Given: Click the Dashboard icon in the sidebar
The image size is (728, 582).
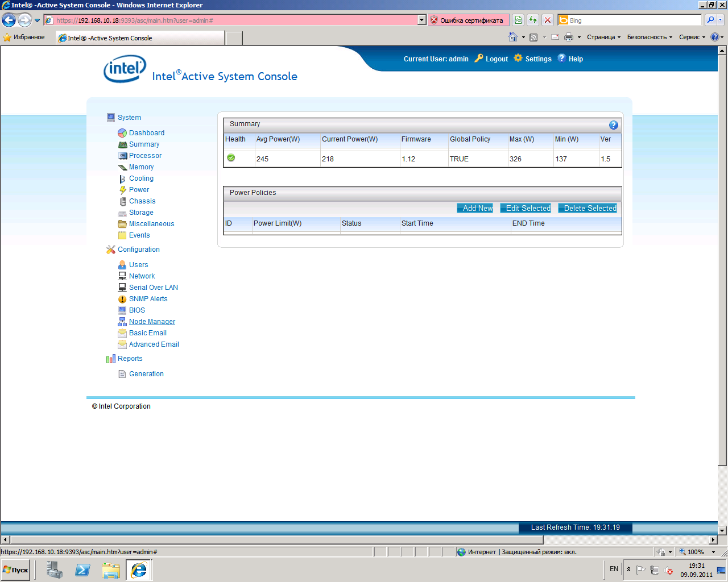Looking at the screenshot, I should coord(122,133).
